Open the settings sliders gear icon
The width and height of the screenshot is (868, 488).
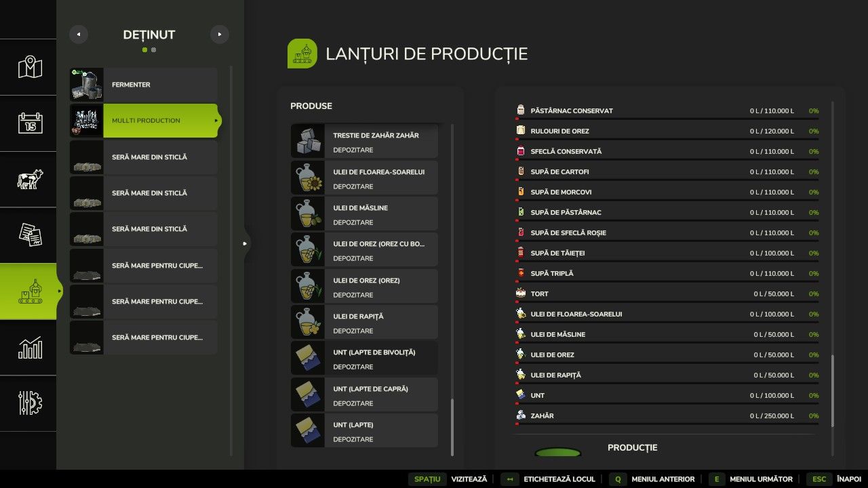[29, 403]
